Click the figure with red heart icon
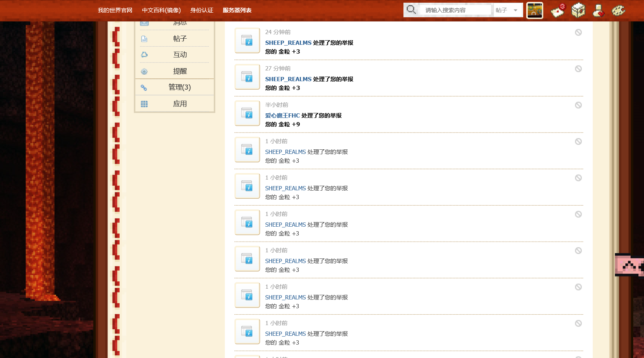This screenshot has height=358, width=644. tap(598, 10)
